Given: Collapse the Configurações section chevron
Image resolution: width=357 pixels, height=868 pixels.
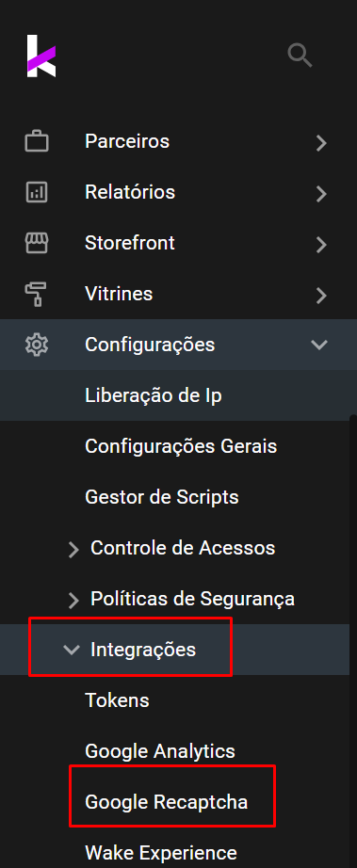Looking at the screenshot, I should pos(320,345).
